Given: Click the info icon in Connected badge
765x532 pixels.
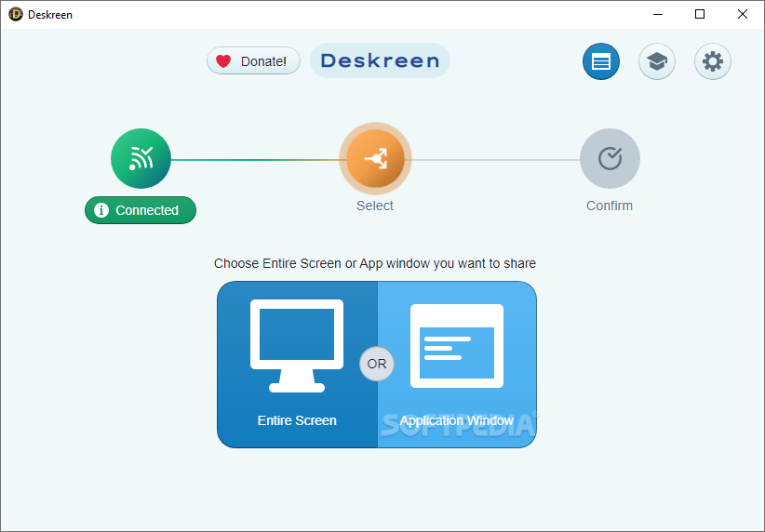Looking at the screenshot, I should click(x=101, y=210).
